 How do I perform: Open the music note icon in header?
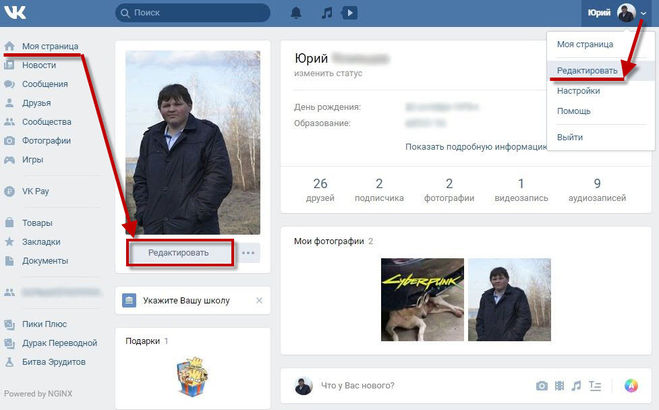pos(326,13)
